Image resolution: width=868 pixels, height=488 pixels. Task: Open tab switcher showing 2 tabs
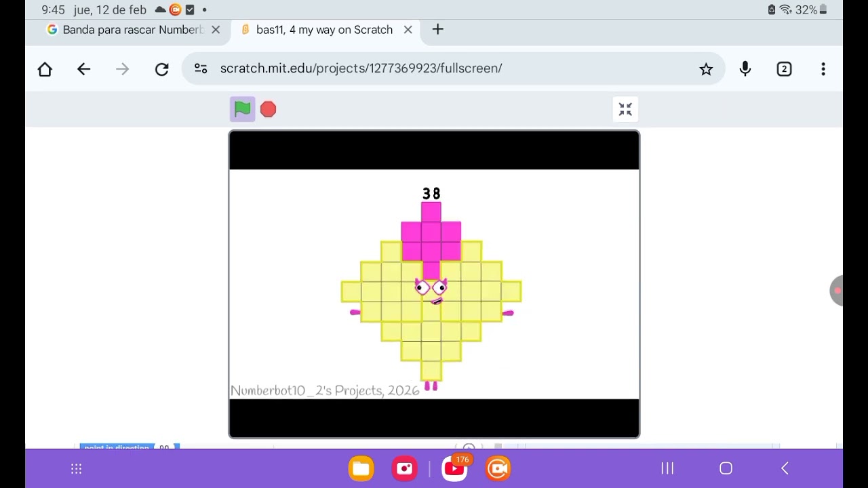pos(784,69)
